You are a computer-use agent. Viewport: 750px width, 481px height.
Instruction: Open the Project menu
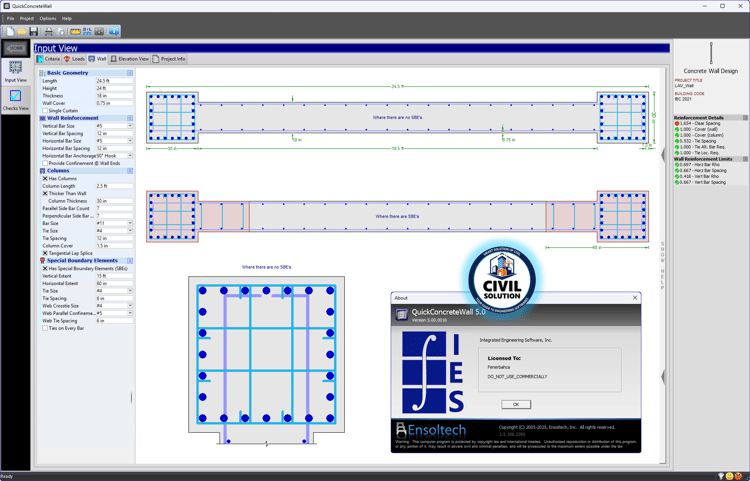click(x=26, y=19)
